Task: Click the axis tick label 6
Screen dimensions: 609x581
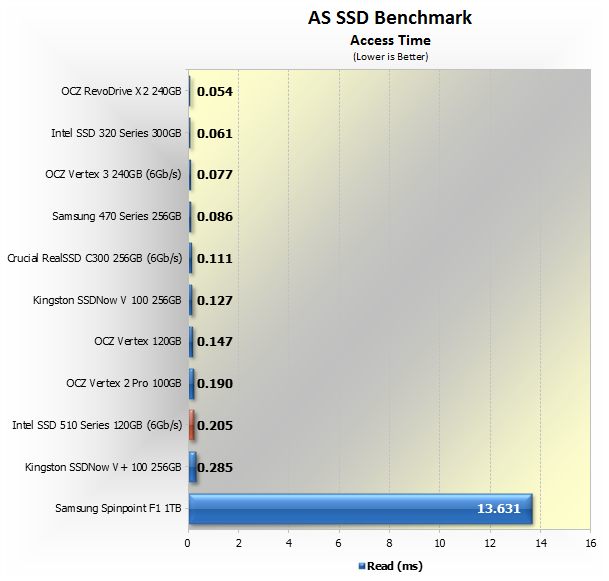Action: 339,543
